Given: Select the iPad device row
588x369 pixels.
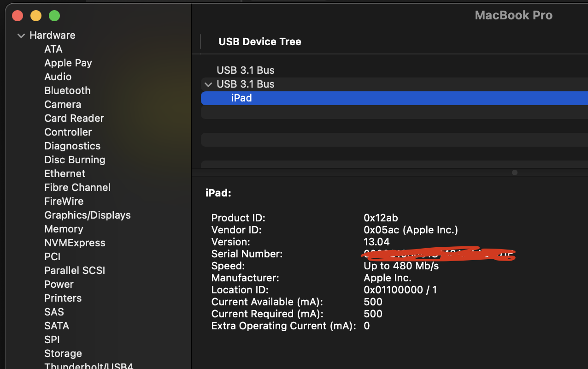Looking at the screenshot, I should [x=241, y=98].
